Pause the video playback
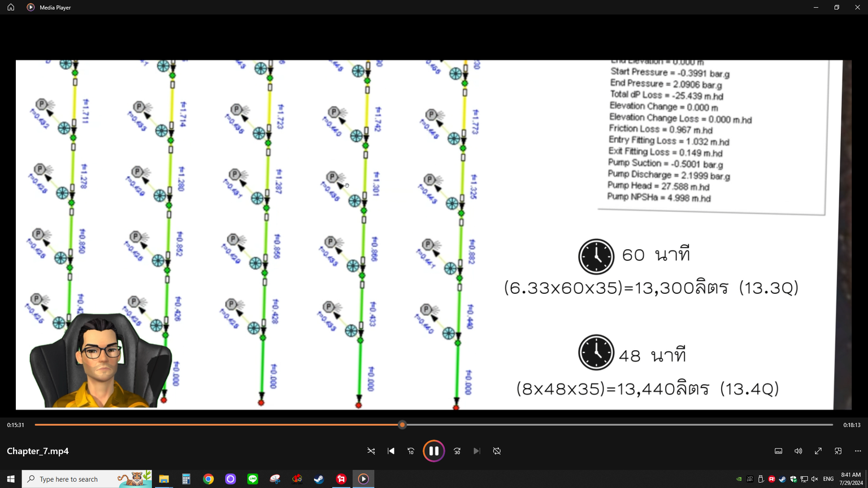Screen dimensions: 868x488 coord(433,451)
